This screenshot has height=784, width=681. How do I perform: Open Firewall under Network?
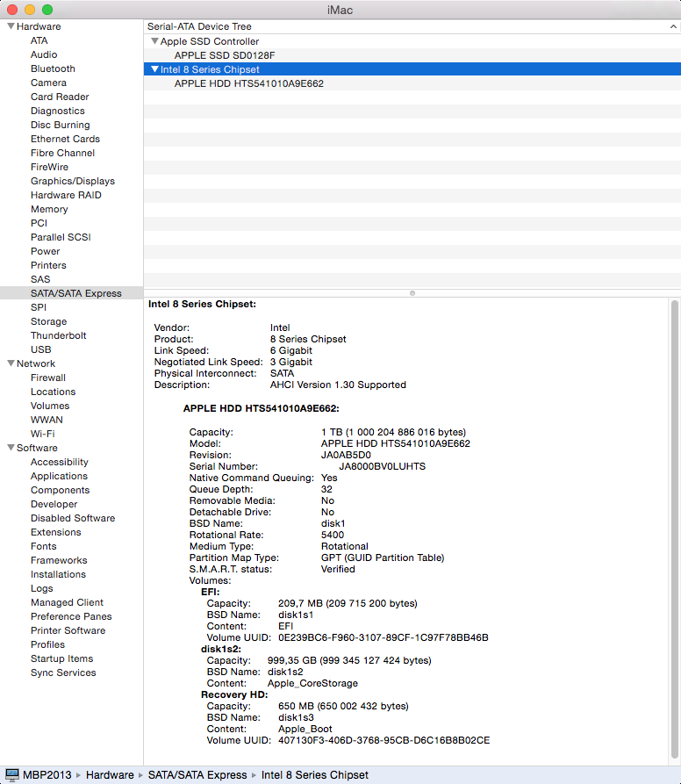[x=48, y=378]
